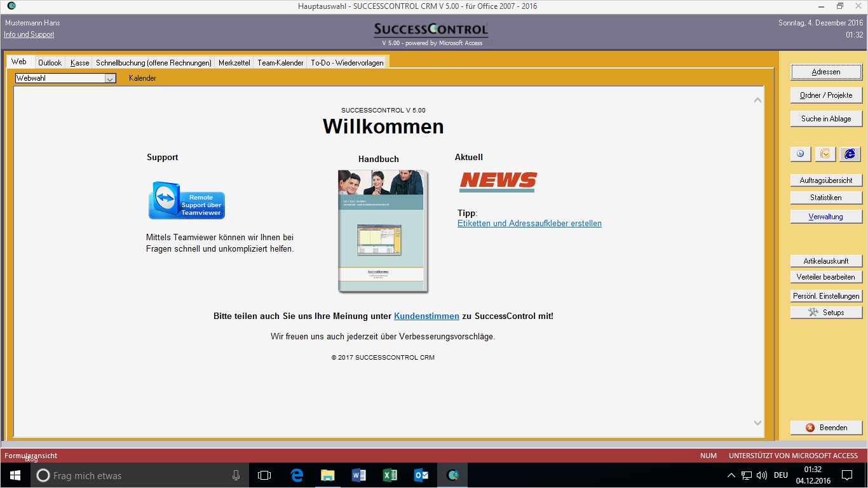Click the Cortana search box
Screen dimensions: 868x488
(139, 475)
